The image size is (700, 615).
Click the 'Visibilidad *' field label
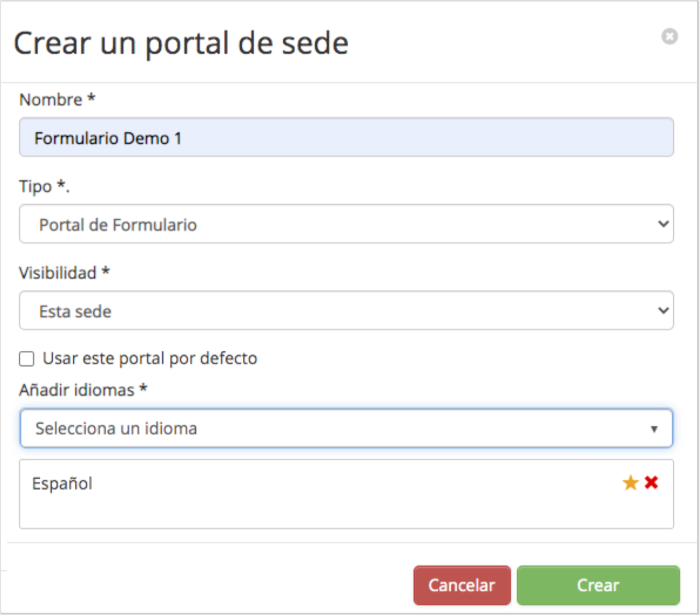pos(64,273)
